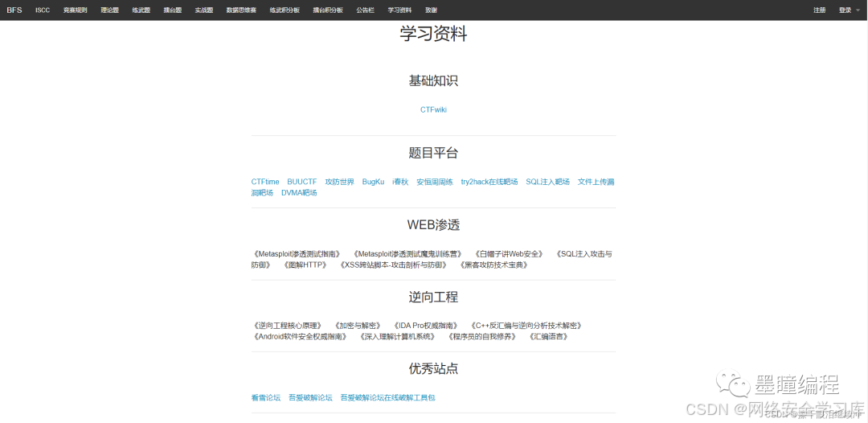The height and width of the screenshot is (423, 868).
Task: Click the 题目平台 section heading
Action: click(x=433, y=153)
